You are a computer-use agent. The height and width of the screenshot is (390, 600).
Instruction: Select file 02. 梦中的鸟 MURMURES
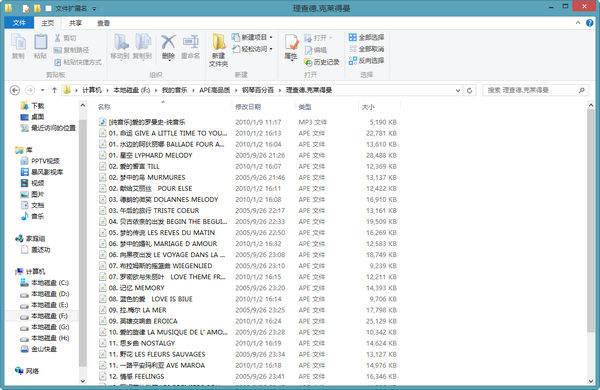[x=142, y=178]
